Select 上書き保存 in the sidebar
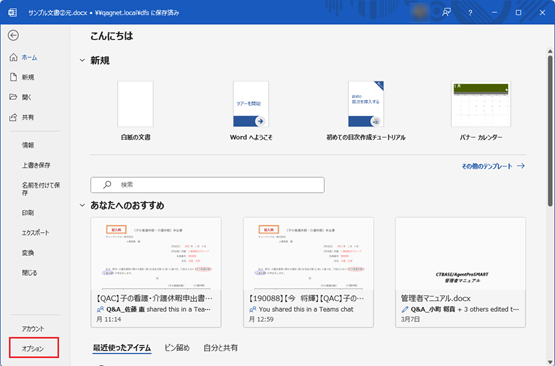The width and height of the screenshot is (555, 366). coord(36,165)
